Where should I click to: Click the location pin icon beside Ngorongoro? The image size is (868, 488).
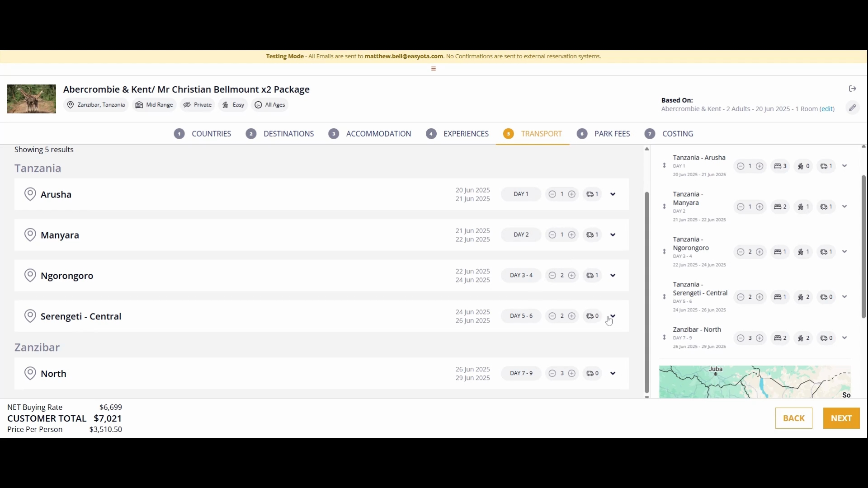tap(30, 276)
